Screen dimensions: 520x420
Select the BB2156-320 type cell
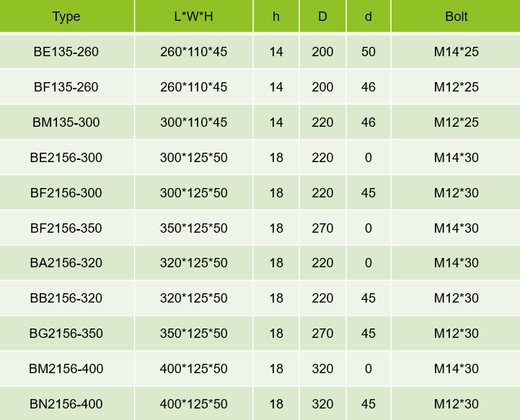pos(66,298)
